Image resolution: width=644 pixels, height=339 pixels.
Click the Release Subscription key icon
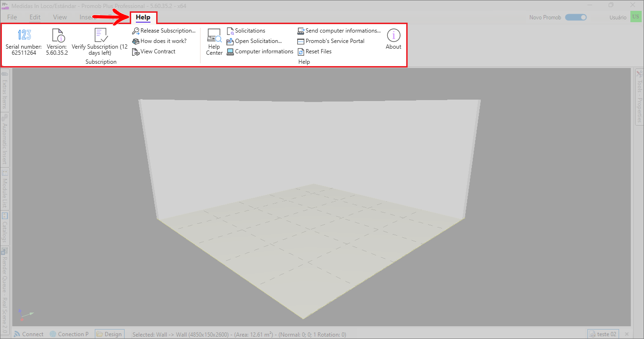click(136, 31)
